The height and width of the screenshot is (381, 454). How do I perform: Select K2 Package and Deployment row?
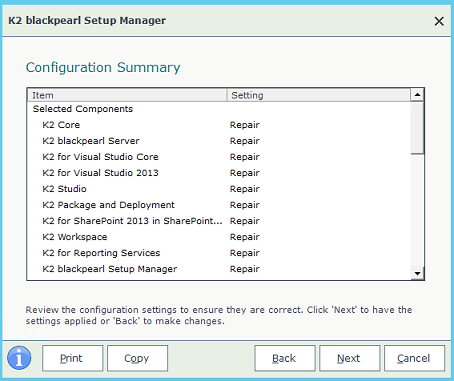[x=219, y=205]
